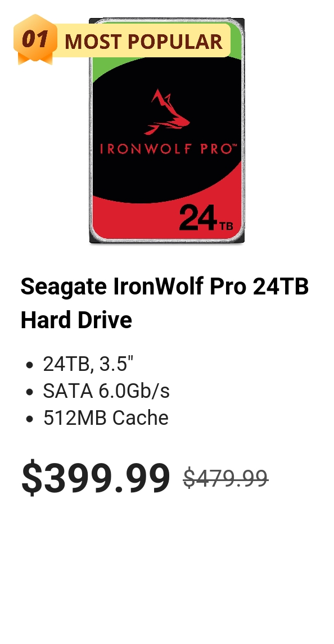This screenshot has width=334, height=644.
Task: Click the MOST POPULAR banner label
Action: [143, 42]
